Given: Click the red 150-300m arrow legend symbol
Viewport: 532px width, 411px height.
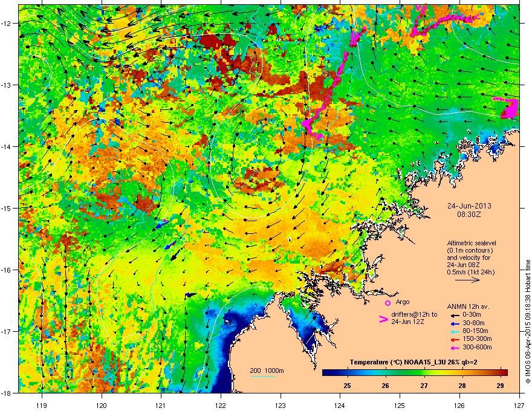Looking at the screenshot, I should click(x=454, y=338).
